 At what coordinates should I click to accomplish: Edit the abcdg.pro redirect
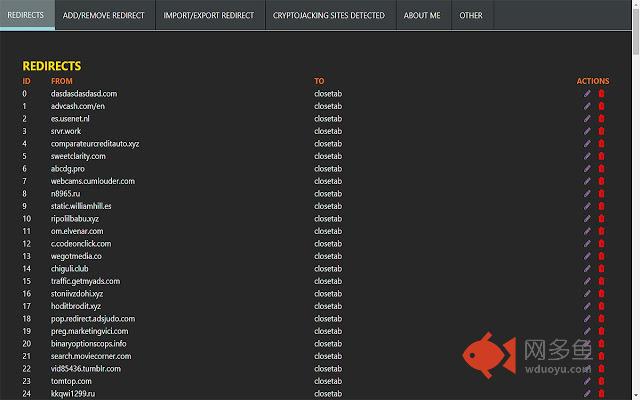(x=587, y=169)
